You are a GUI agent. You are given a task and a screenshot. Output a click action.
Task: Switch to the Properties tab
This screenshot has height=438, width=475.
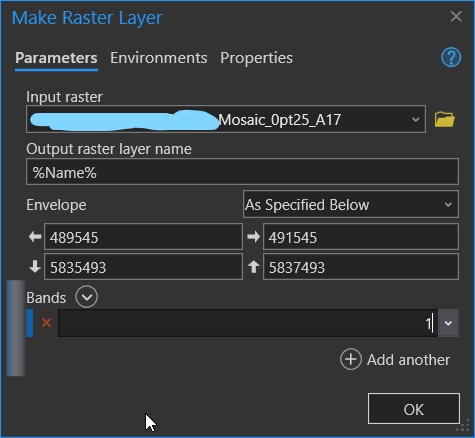pos(256,58)
